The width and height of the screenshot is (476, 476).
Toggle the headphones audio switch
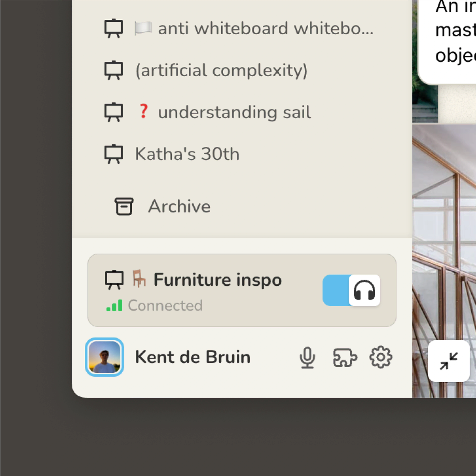pos(351,290)
